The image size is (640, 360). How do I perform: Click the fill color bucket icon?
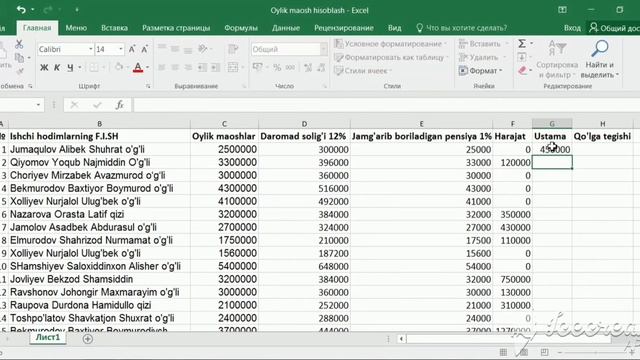pos(119,67)
